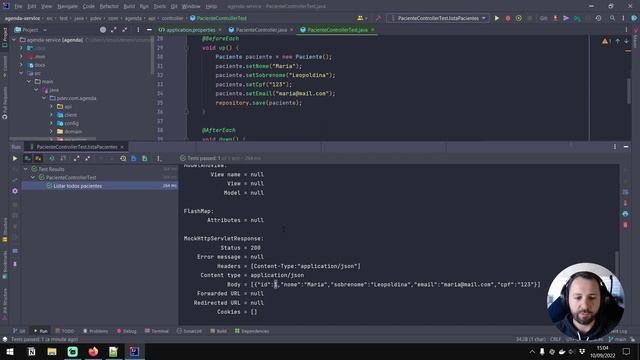Expand all test results in Run toolbar
This screenshot has height=360, width=640.
click(76, 158)
